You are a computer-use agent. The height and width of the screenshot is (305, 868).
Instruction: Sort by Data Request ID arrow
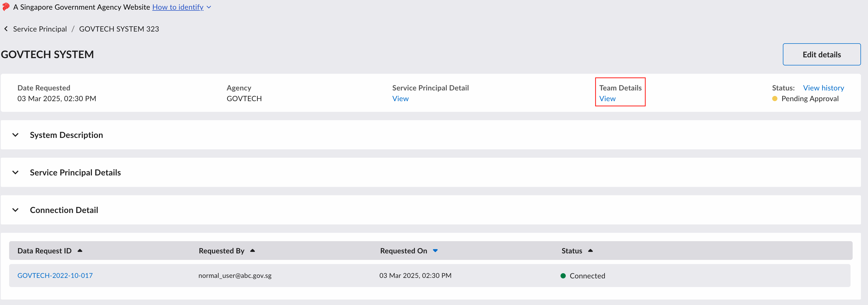pyautogui.click(x=80, y=251)
